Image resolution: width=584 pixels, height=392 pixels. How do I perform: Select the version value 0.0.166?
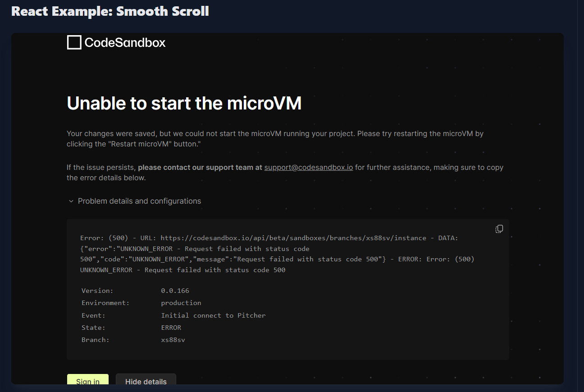pos(175,291)
